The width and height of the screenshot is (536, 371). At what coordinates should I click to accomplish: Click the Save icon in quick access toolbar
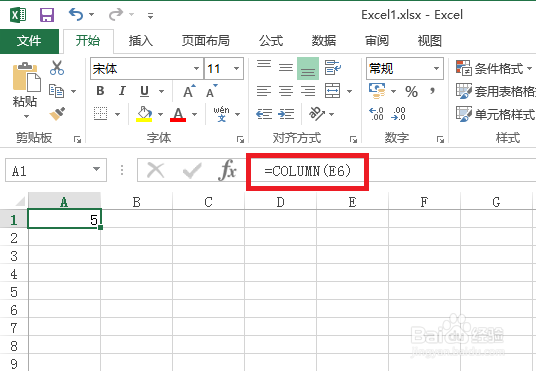pos(47,15)
